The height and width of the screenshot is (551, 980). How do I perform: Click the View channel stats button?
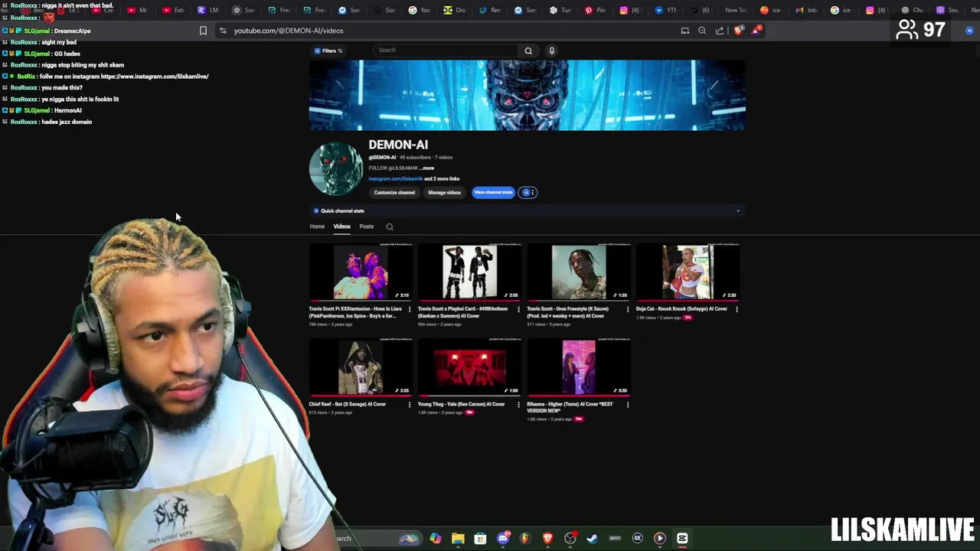pos(493,192)
